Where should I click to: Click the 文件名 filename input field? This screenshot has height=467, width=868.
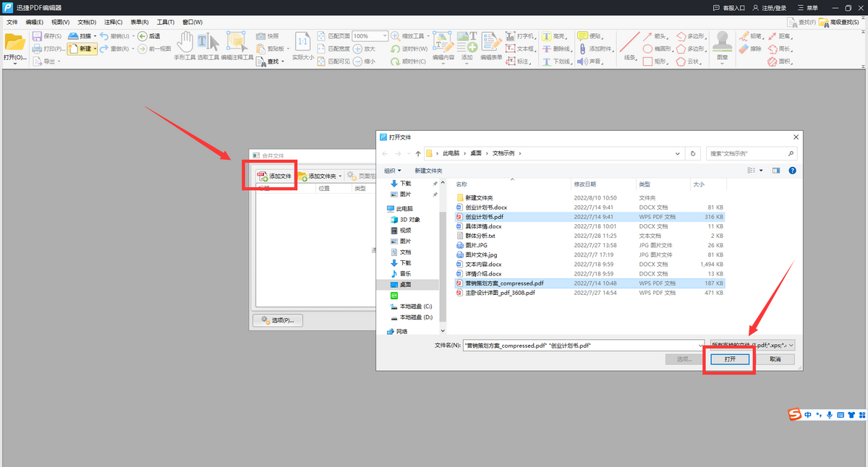pyautogui.click(x=584, y=346)
